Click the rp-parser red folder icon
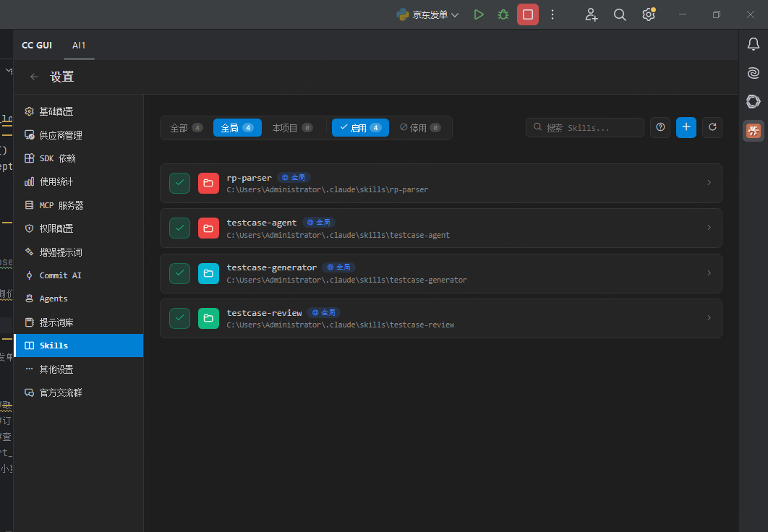Screen dimensions: 768x532 (209, 184)
